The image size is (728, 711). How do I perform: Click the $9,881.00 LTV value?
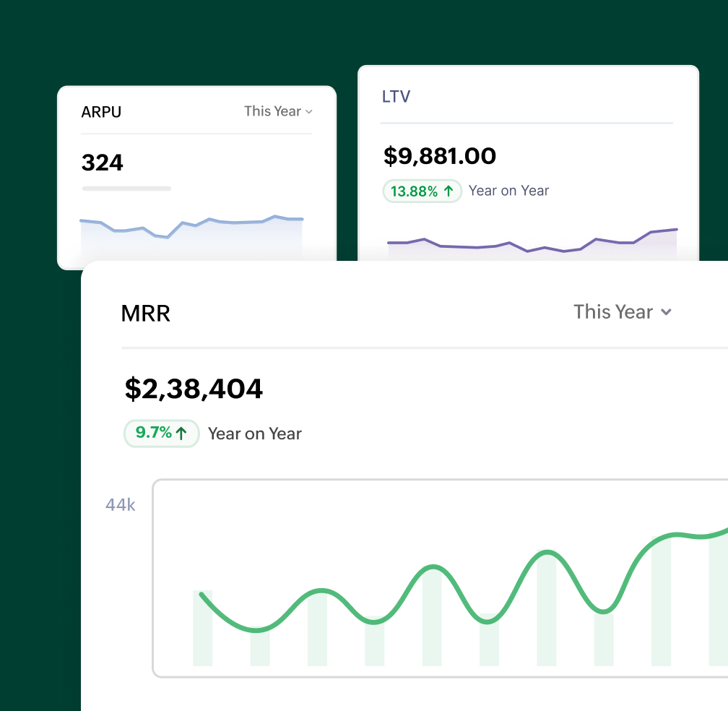click(x=440, y=156)
